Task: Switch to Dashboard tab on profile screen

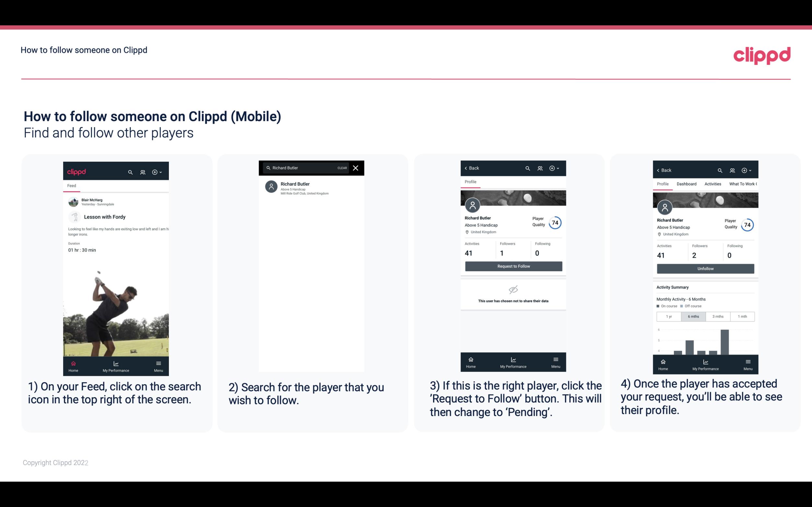Action: pos(687,183)
